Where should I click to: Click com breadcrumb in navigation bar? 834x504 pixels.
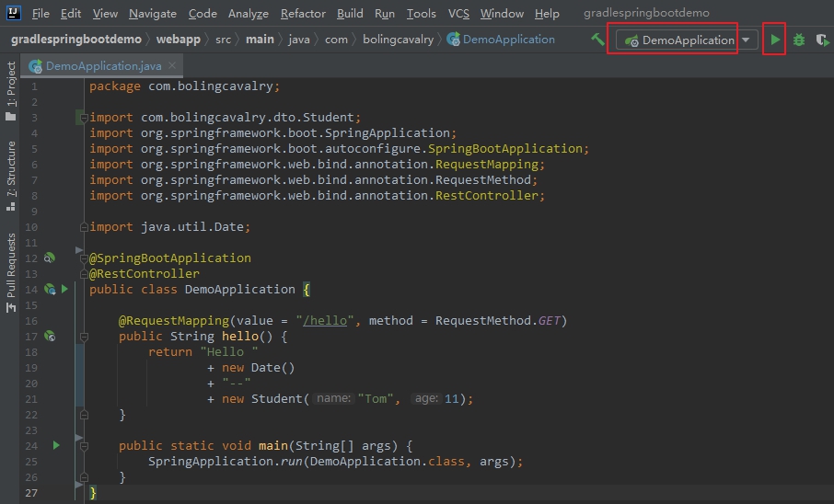click(x=336, y=40)
